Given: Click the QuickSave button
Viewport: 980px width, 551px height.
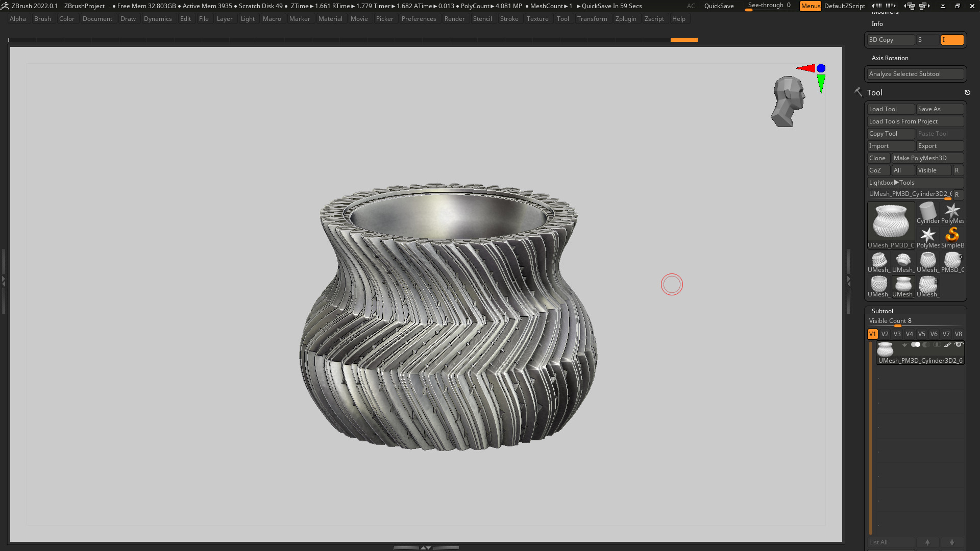Looking at the screenshot, I should [719, 6].
